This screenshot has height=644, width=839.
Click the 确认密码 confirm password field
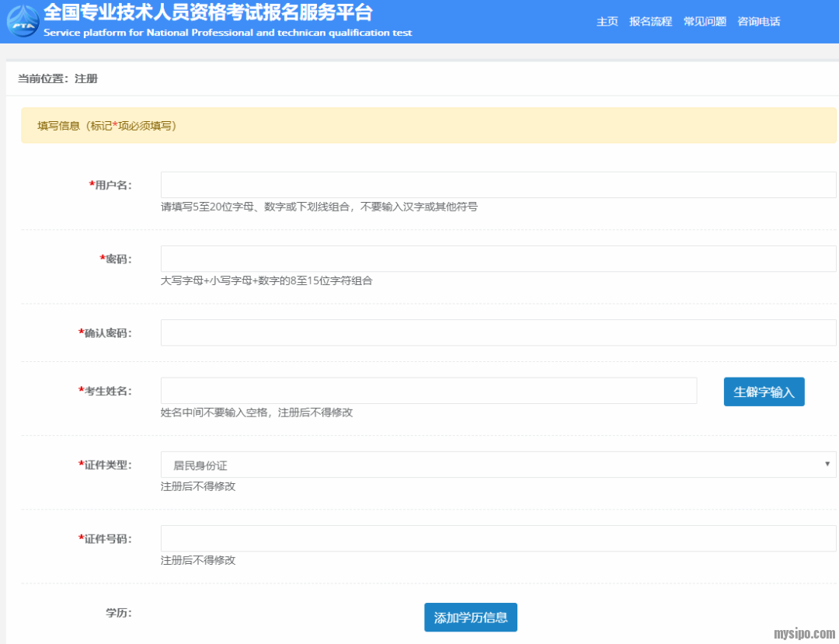(498, 332)
